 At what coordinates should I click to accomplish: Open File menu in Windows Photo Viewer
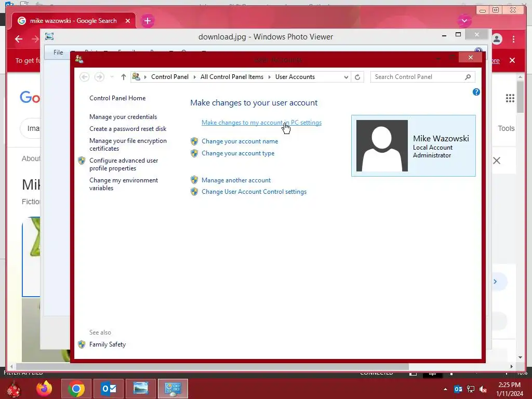coord(58,52)
